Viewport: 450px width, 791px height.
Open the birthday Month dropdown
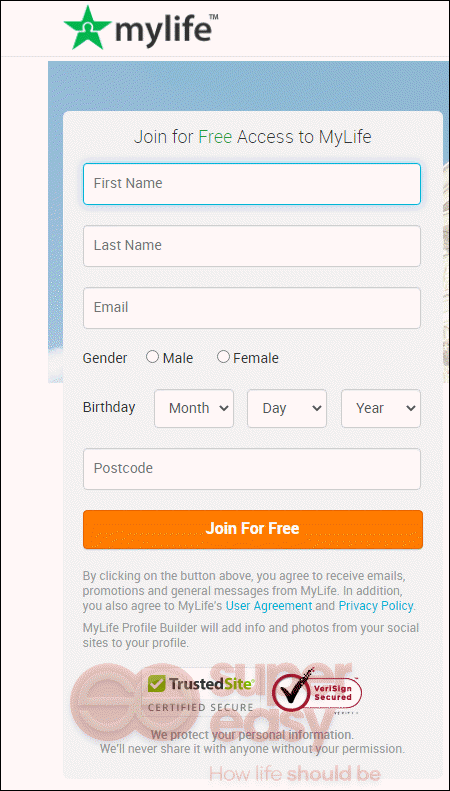194,408
